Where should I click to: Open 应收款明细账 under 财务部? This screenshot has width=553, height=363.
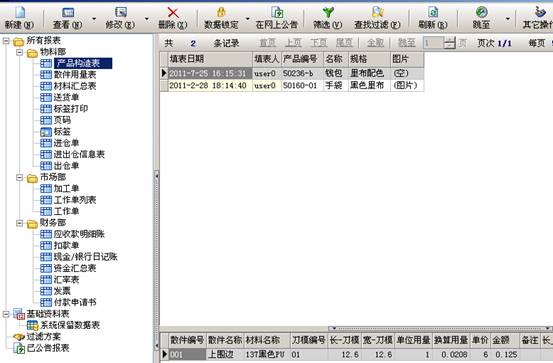point(79,234)
